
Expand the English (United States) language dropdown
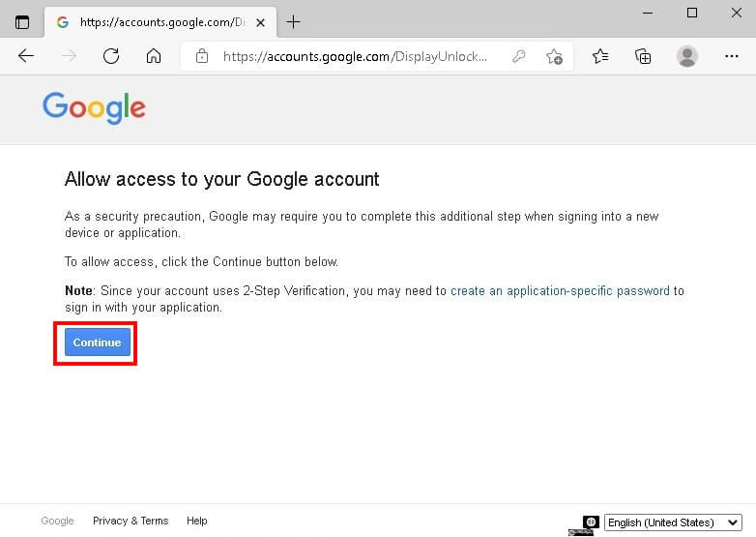[673, 522]
